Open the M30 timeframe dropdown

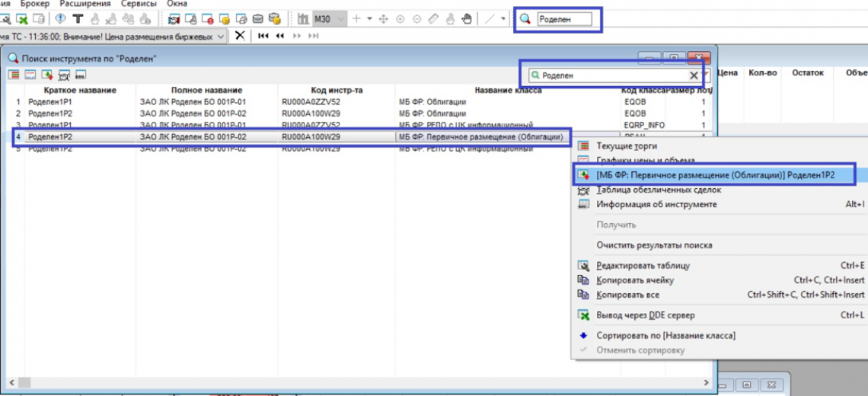pos(340,19)
